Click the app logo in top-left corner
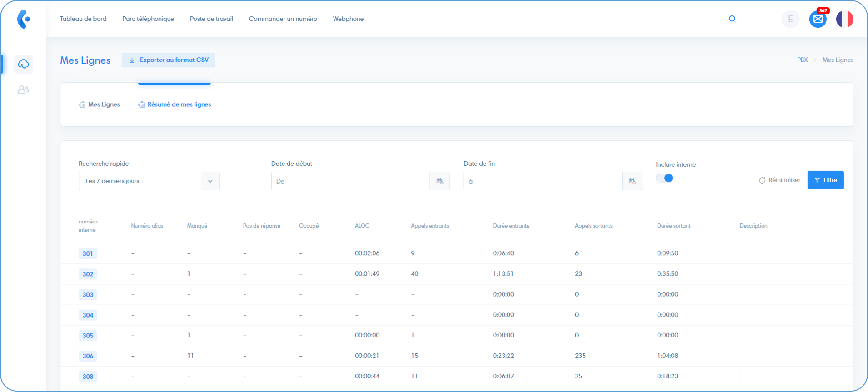868x392 pixels. pyautogui.click(x=24, y=19)
